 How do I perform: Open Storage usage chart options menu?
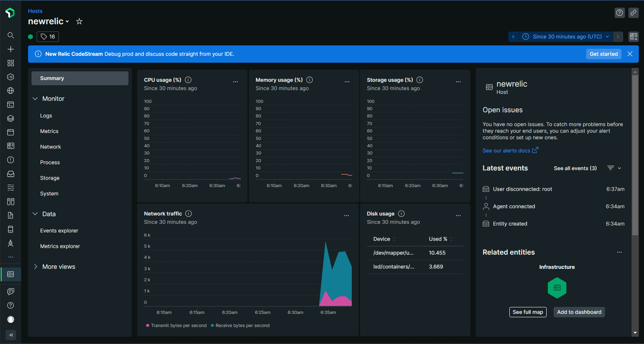click(x=458, y=82)
